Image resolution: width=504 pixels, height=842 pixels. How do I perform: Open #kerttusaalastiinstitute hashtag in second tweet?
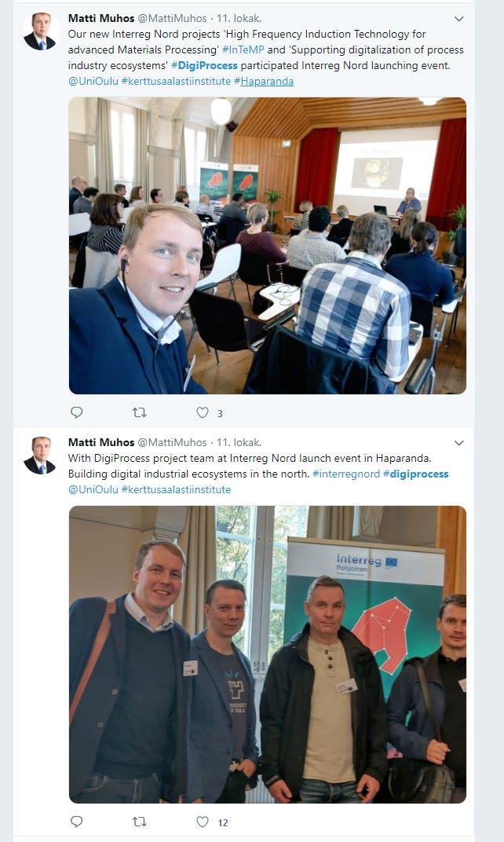coord(176,490)
